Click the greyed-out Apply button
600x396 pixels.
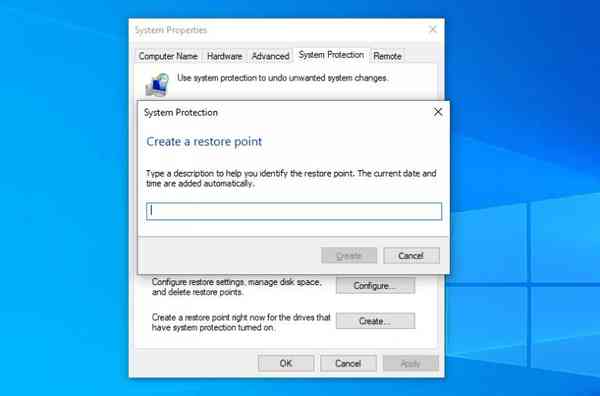click(411, 363)
